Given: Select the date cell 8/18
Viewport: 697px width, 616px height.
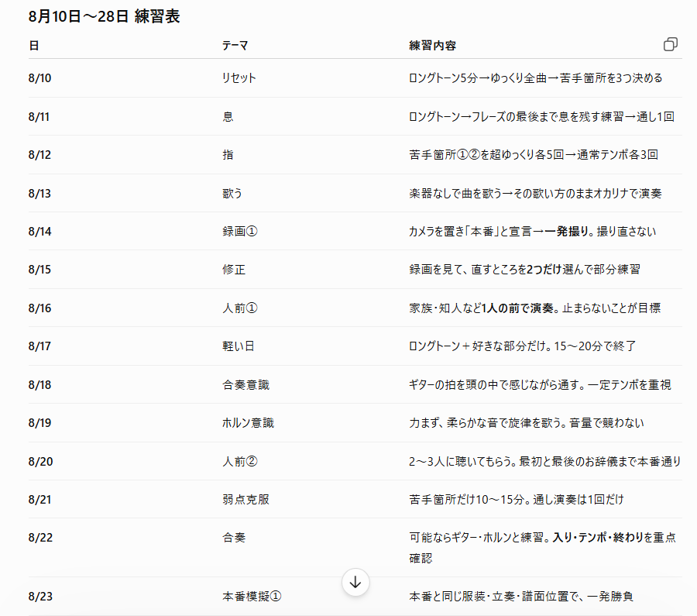Looking at the screenshot, I should coord(39,385).
